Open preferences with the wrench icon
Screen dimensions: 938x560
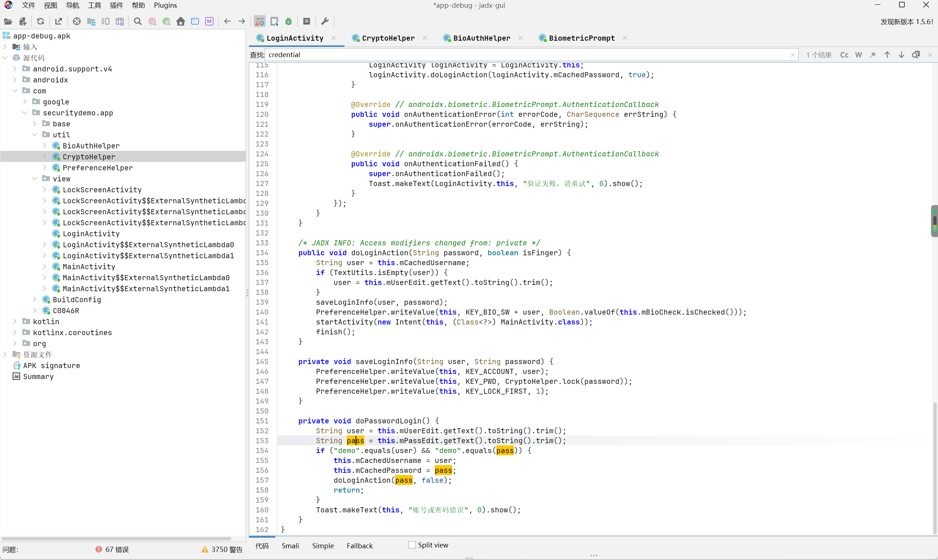(x=325, y=22)
